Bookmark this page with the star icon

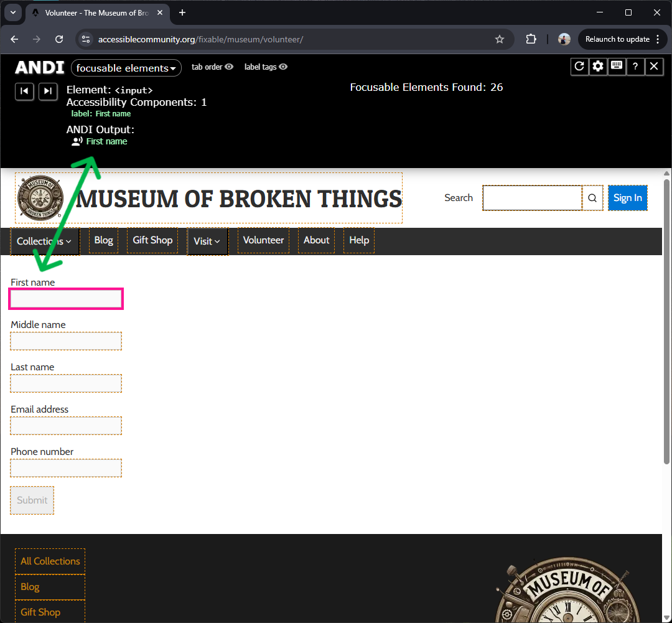[499, 39]
